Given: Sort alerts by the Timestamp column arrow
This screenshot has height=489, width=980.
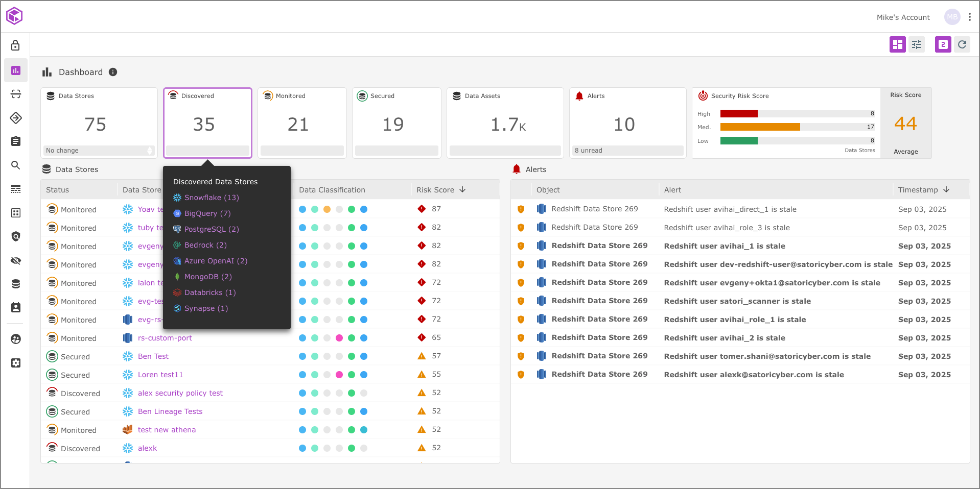Looking at the screenshot, I should point(946,189).
